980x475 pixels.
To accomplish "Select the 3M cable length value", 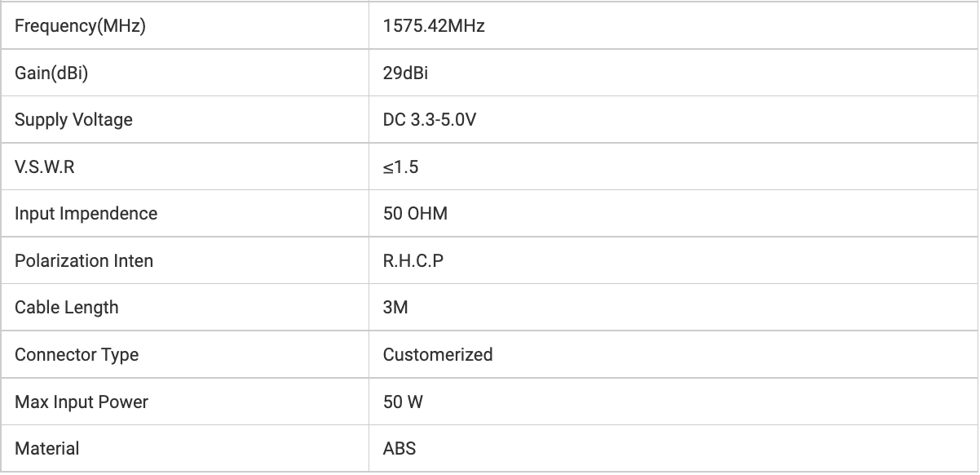I will tap(395, 308).
